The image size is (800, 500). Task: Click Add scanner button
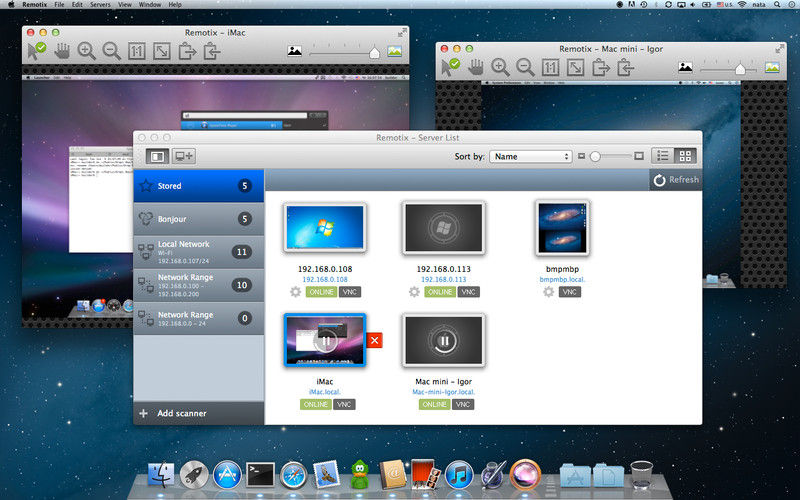point(198,413)
